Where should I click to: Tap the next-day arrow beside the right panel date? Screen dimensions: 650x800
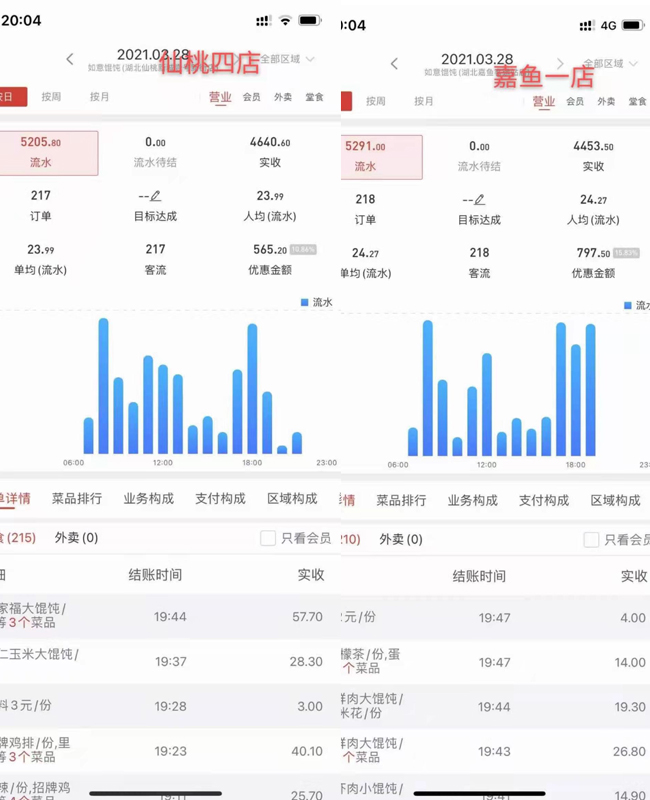[560, 64]
